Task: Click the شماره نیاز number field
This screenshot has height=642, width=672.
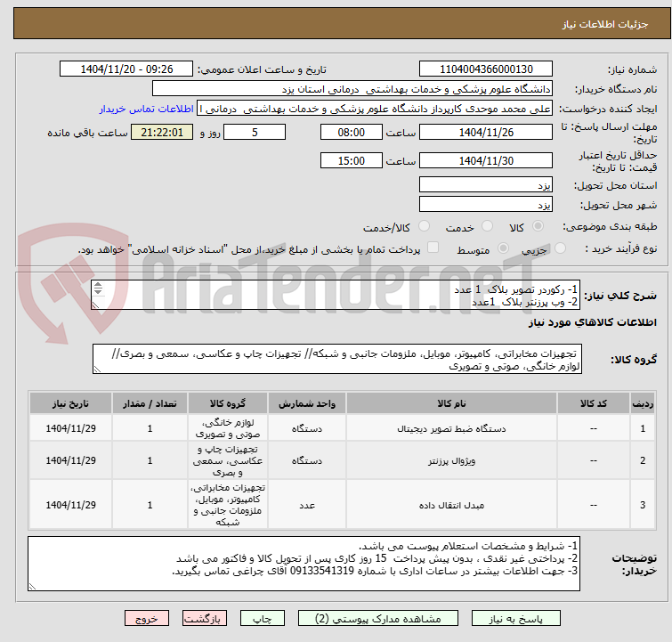Action: click(486, 69)
